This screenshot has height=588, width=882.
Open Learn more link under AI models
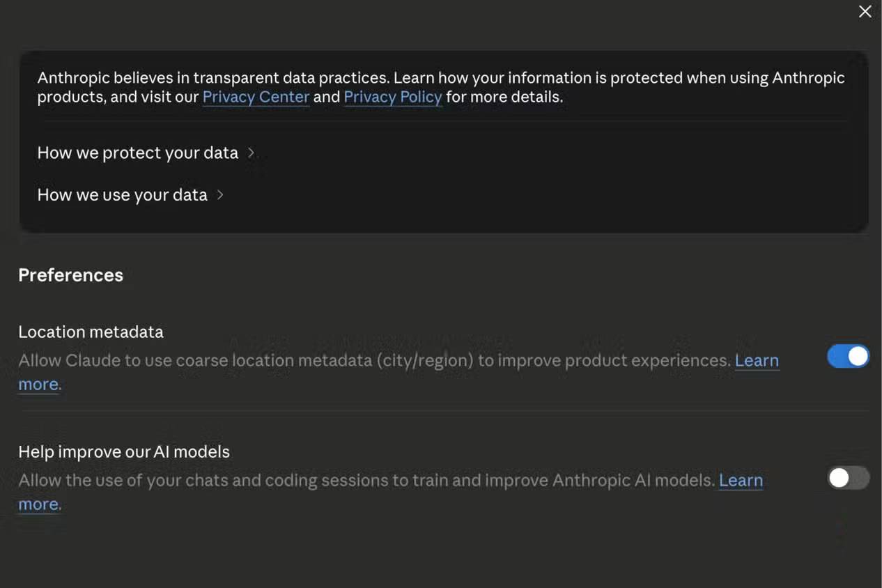[741, 480]
